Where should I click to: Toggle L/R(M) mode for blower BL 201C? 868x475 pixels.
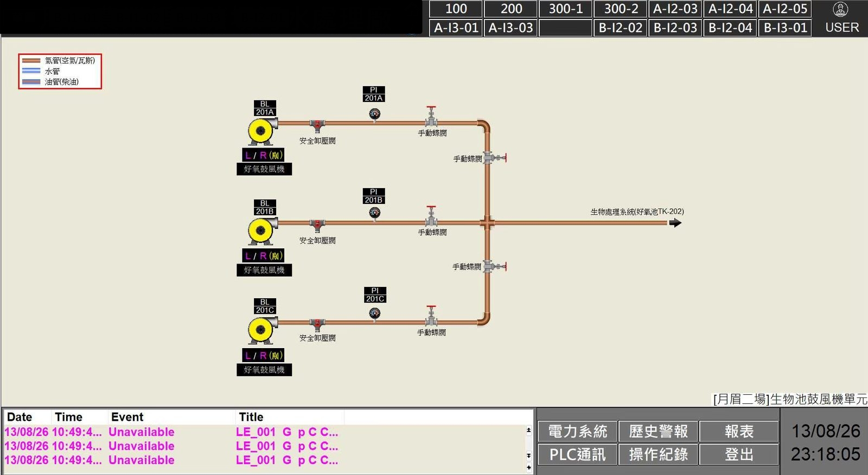click(264, 356)
